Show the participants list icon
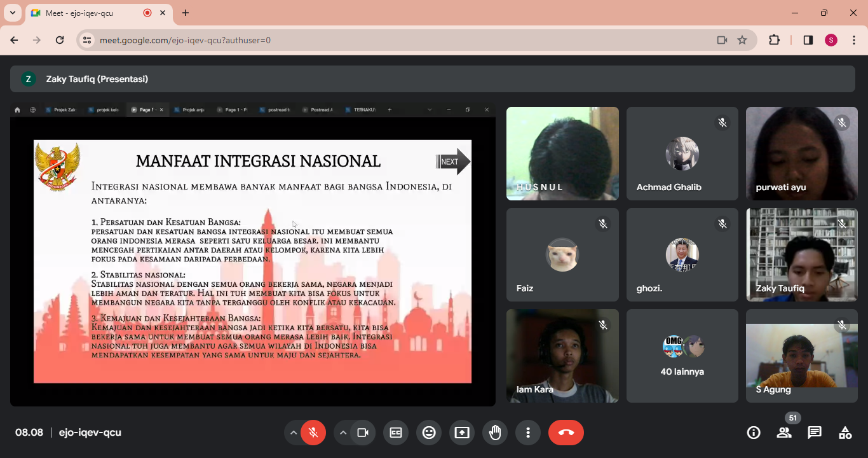 pyautogui.click(x=784, y=433)
